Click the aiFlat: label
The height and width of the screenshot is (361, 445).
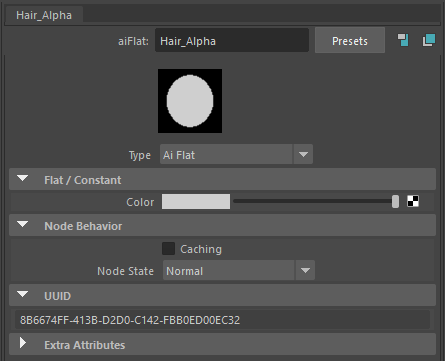point(133,41)
